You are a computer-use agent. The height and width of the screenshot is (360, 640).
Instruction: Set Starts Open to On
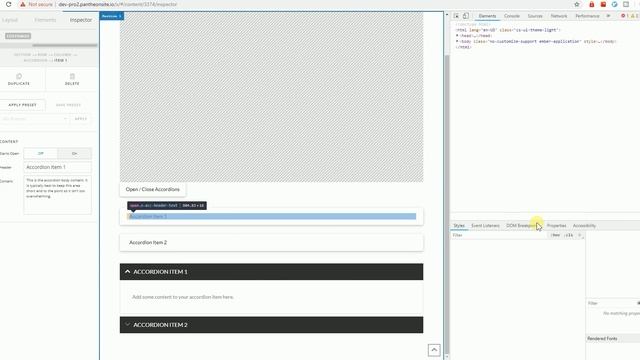(x=74, y=153)
